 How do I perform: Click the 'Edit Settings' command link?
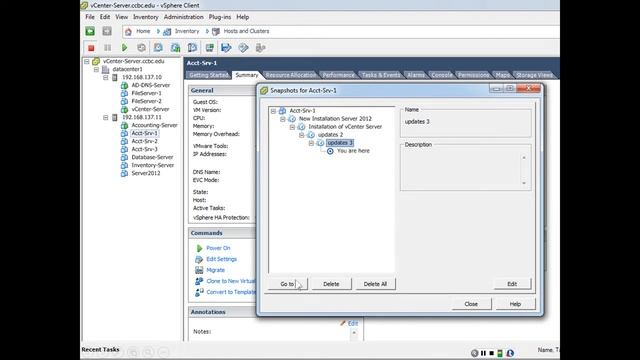coord(222,259)
